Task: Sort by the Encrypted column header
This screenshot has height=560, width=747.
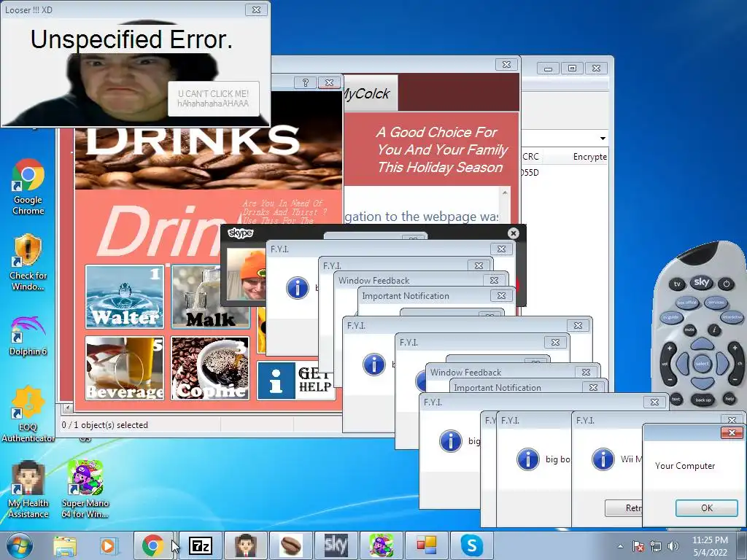Action: (589, 157)
